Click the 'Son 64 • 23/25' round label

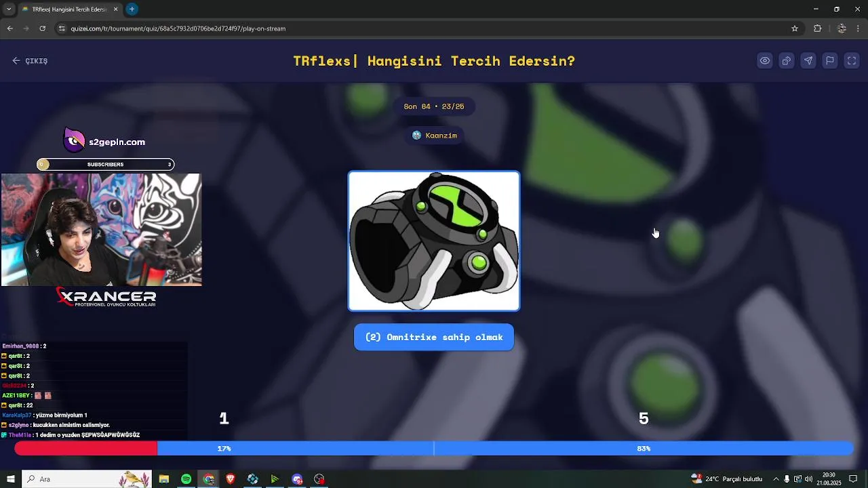coord(434,106)
